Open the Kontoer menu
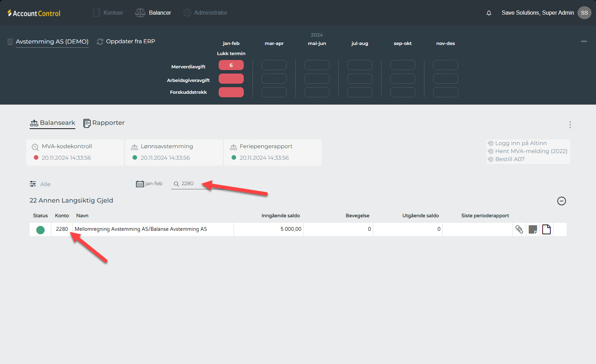 108,13
